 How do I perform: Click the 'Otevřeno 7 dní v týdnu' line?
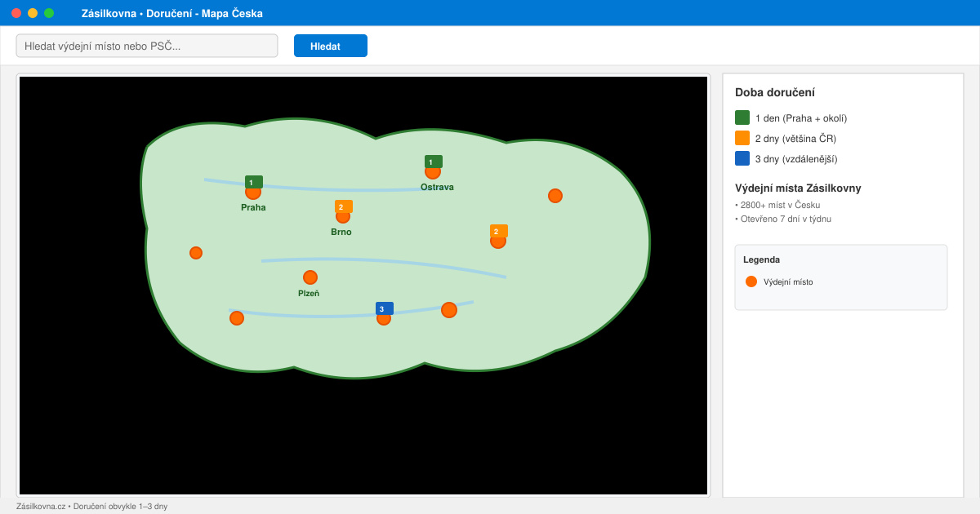(783, 219)
